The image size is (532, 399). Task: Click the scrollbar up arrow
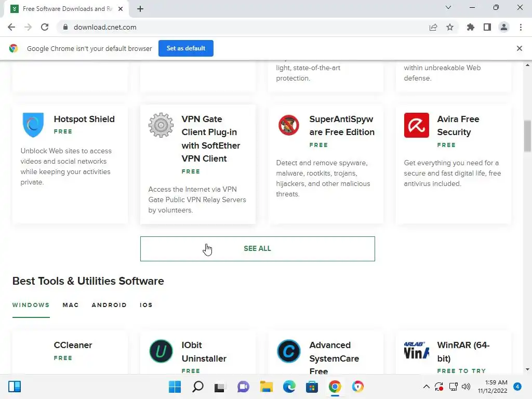click(527, 65)
